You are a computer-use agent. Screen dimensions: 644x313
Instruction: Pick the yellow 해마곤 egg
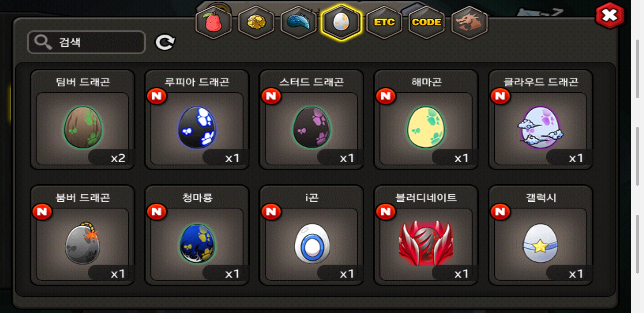(426, 120)
